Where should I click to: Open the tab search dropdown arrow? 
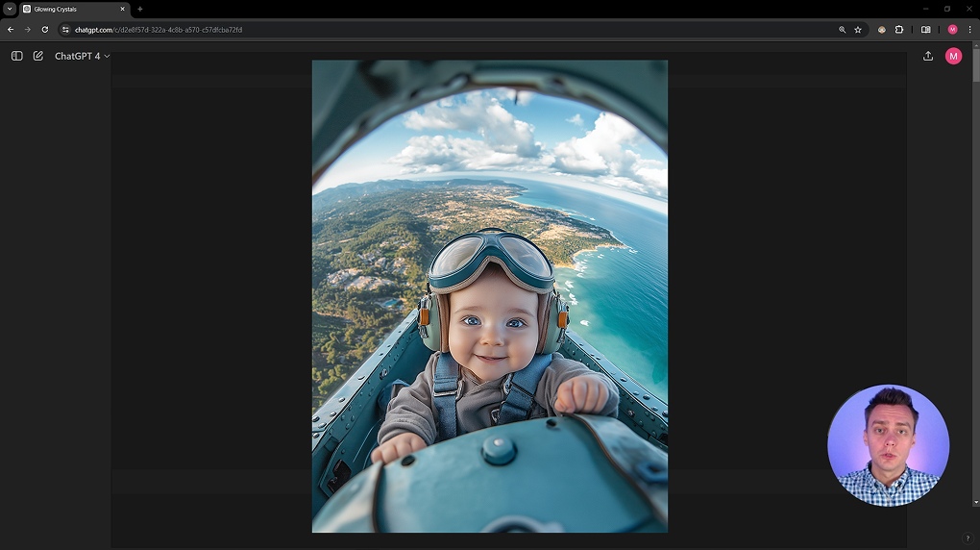[x=10, y=9]
